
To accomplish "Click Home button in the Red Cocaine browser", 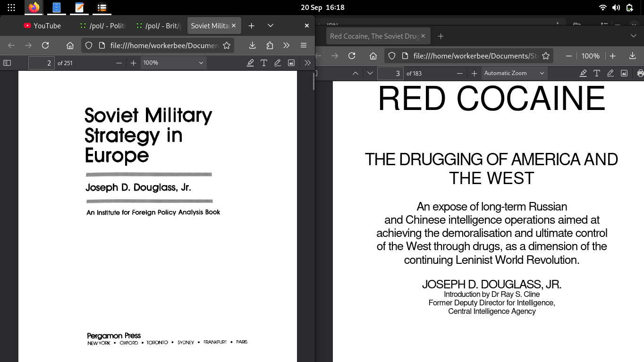I will 373,56.
